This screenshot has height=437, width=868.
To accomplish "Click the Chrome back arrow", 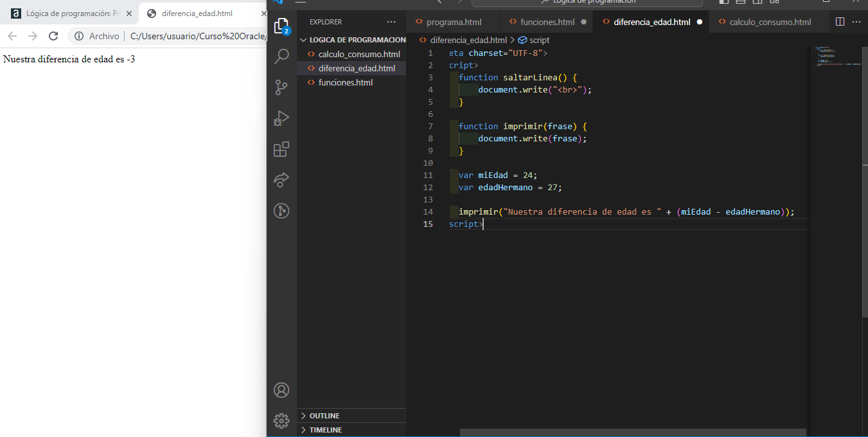I will click(x=12, y=36).
